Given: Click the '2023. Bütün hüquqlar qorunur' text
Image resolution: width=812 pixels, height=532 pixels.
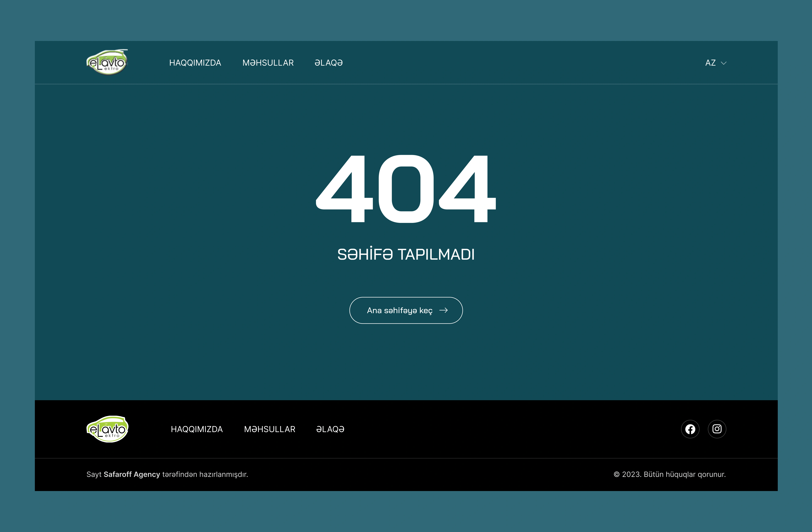Looking at the screenshot, I should [674, 474].
